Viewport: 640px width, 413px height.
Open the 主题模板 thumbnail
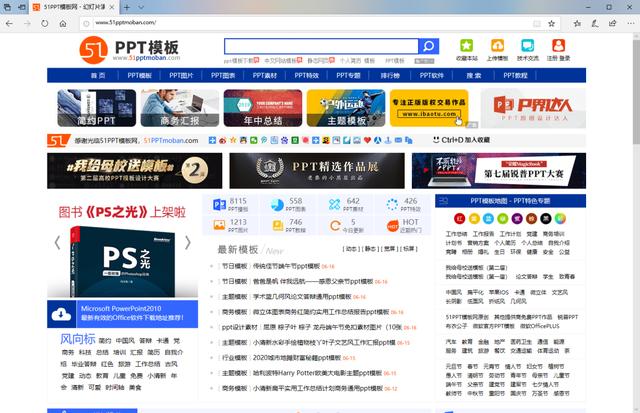coord(346,108)
